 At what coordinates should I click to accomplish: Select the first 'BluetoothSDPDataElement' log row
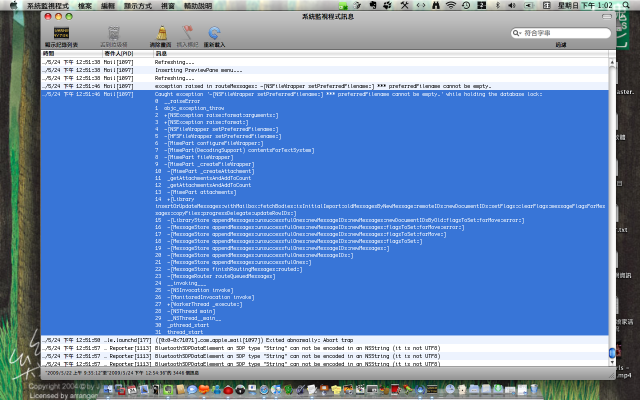point(324,348)
